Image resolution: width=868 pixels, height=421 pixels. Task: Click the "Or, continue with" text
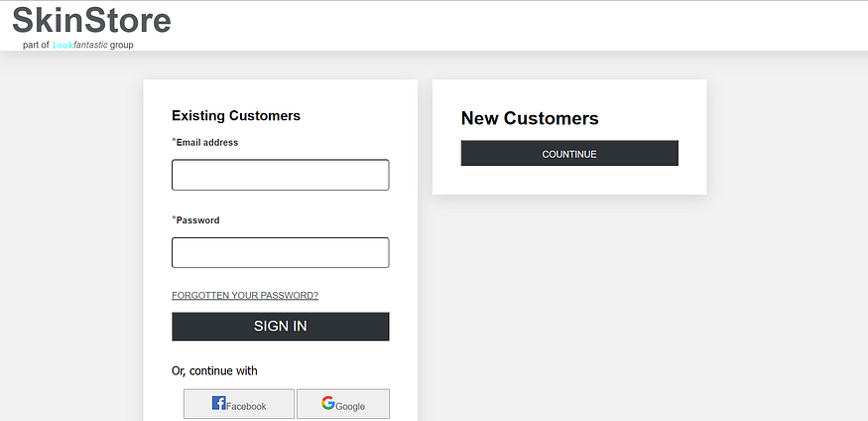pos(214,371)
